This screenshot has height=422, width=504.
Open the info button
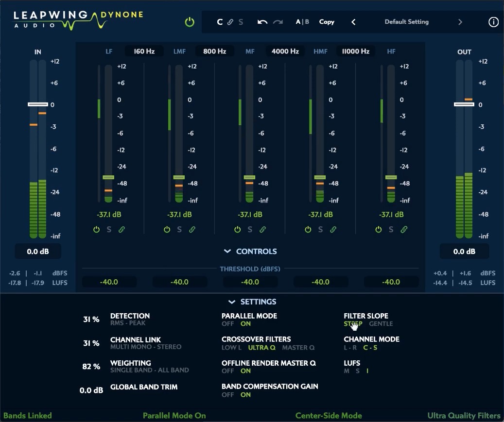[493, 22]
